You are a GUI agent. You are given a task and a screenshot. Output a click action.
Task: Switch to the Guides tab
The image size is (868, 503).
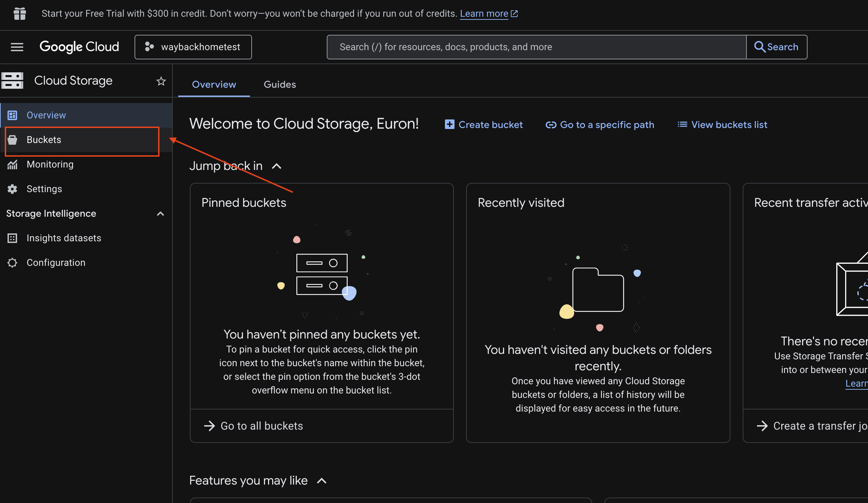coord(280,84)
